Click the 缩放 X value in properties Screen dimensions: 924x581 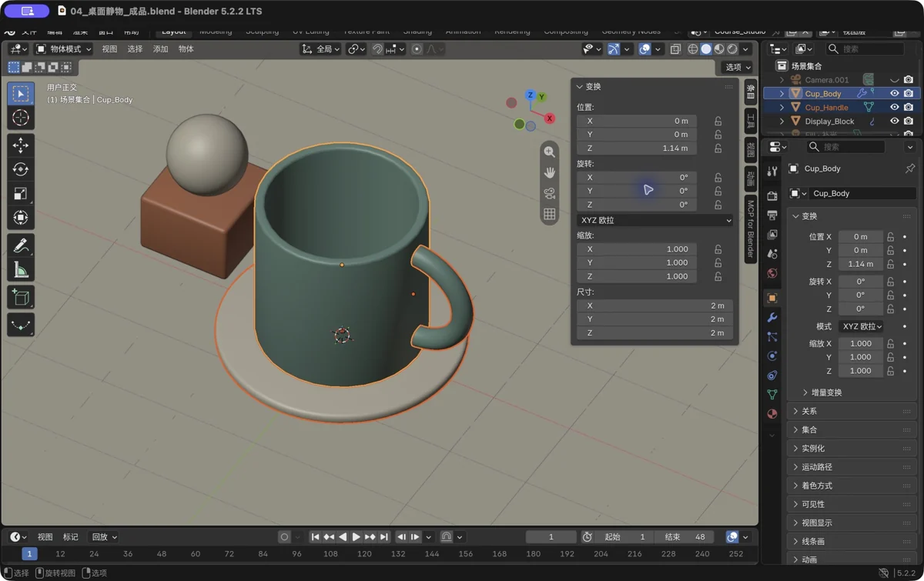pos(860,344)
